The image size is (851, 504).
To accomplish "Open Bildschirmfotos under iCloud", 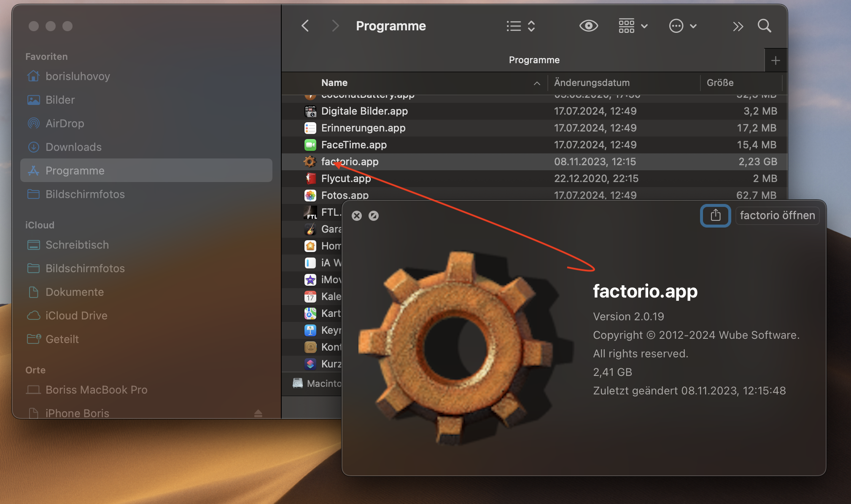I will coord(146,268).
